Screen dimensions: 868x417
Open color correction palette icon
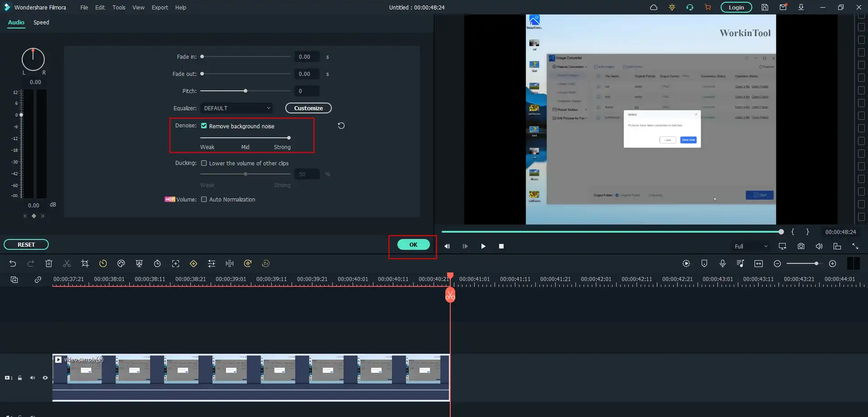(x=121, y=263)
